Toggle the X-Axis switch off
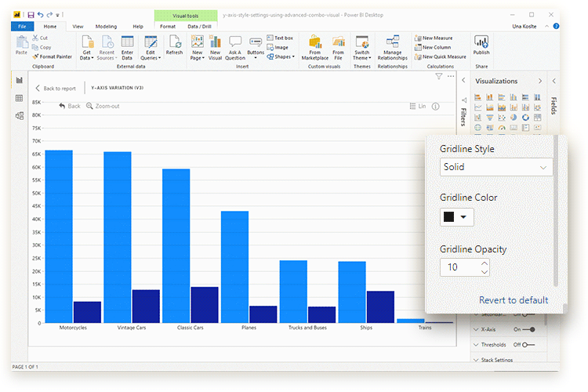 tap(528, 329)
